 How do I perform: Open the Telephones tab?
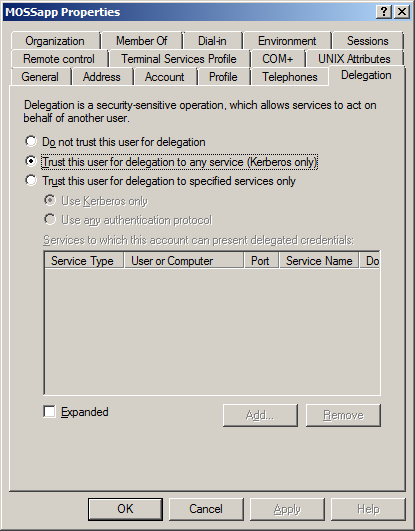pyautogui.click(x=290, y=77)
